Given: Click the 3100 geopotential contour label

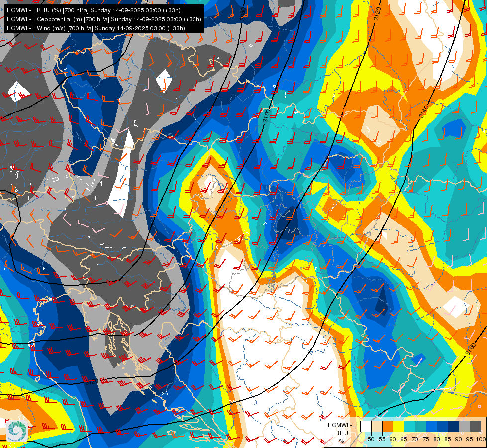Looking at the screenshot, I should [267, 115].
